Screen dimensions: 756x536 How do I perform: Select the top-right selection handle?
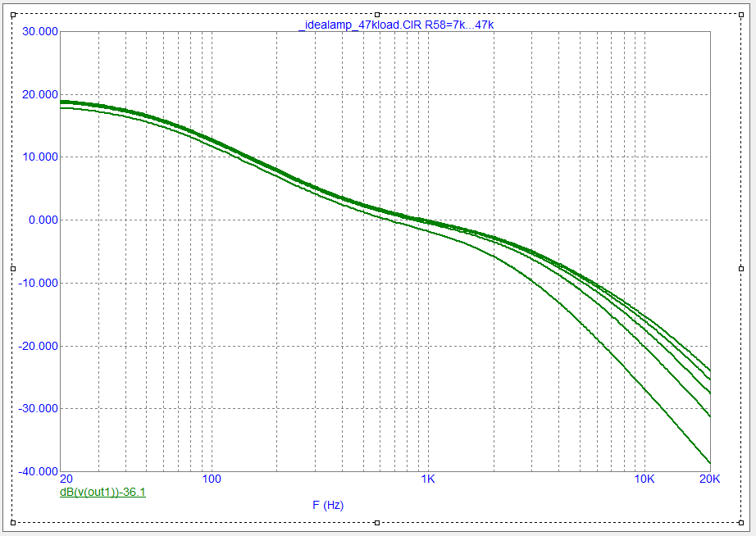(741, 15)
